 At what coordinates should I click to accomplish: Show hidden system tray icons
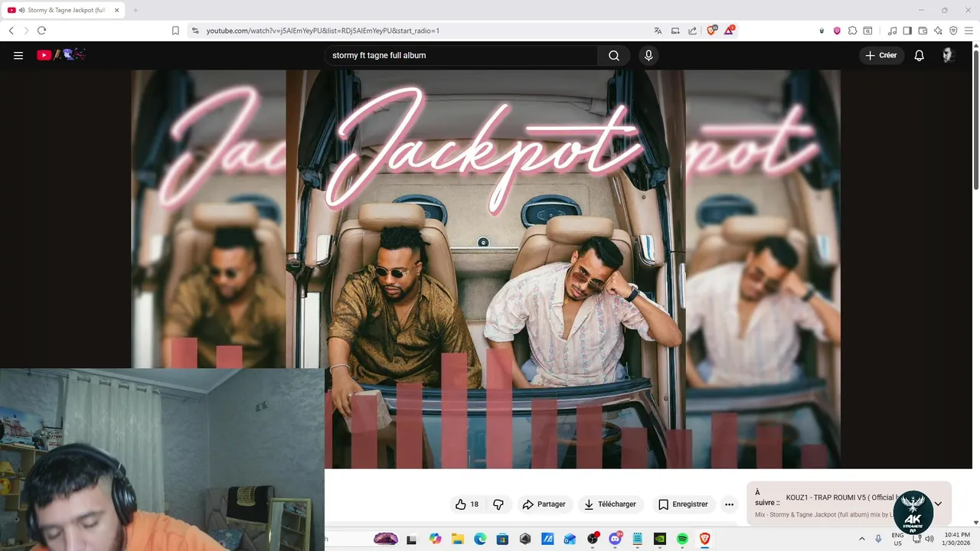862,539
